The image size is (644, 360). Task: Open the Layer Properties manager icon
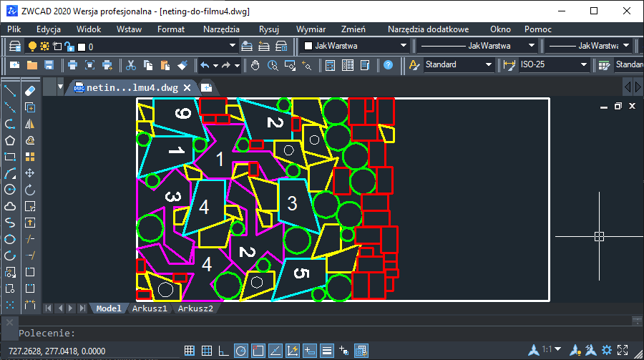point(15,46)
